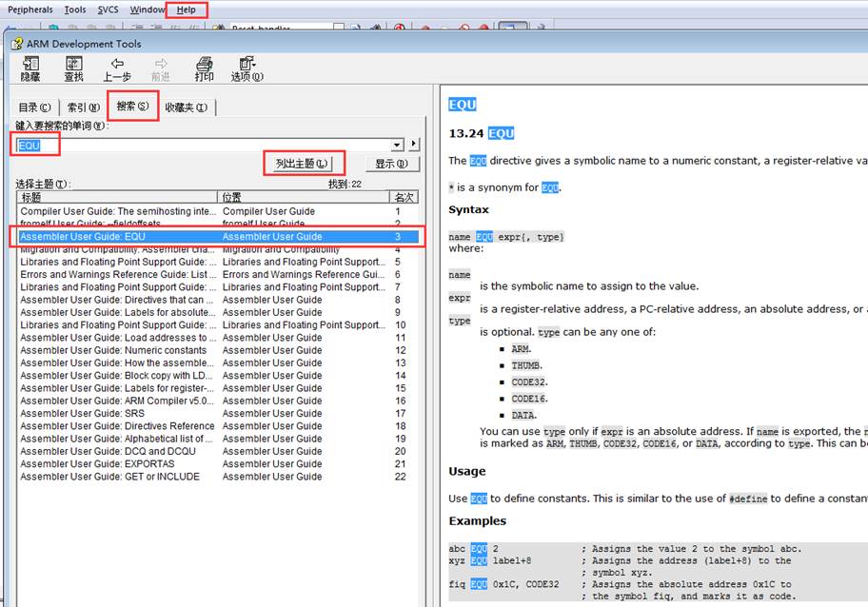Select 'Assembler User Guide: EXPORTAS' result
The image size is (868, 607).
coord(218,463)
